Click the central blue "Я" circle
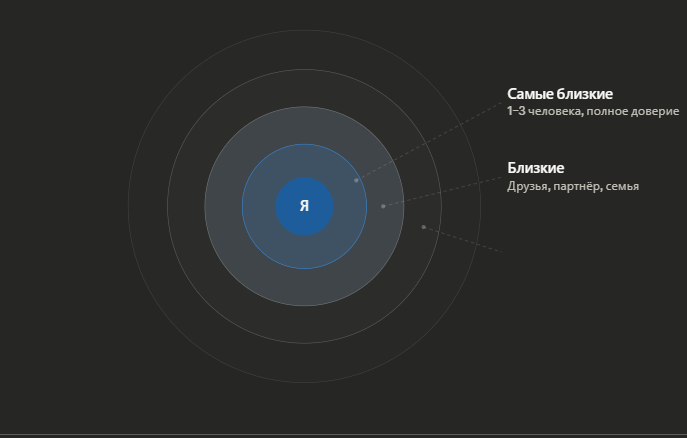The width and height of the screenshot is (687, 438). pyautogui.click(x=304, y=206)
